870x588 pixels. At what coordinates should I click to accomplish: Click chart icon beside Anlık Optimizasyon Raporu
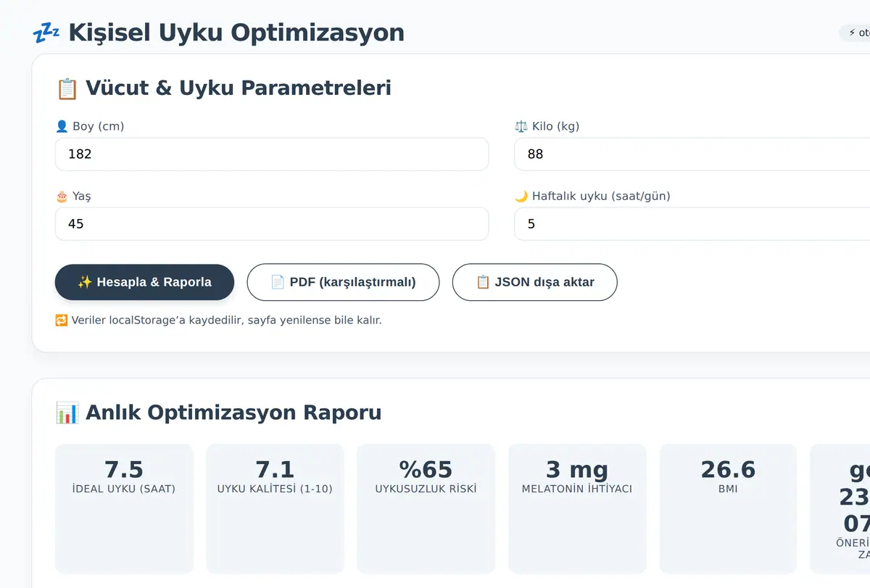(x=67, y=413)
